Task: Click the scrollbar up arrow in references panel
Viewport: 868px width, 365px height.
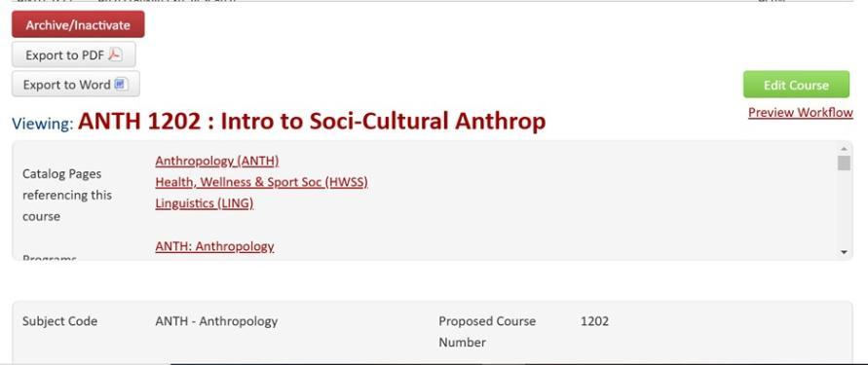Action: tap(844, 148)
